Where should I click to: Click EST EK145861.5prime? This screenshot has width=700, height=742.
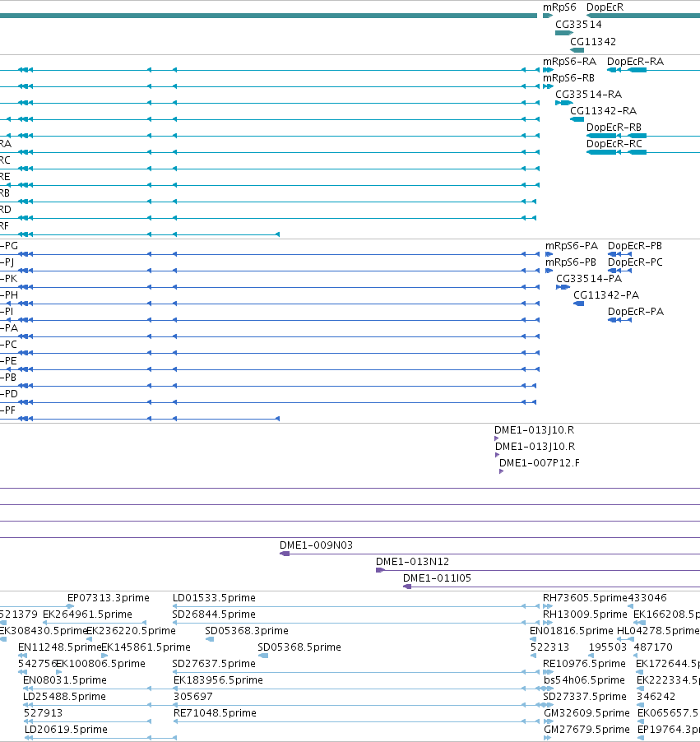pyautogui.click(x=104, y=656)
